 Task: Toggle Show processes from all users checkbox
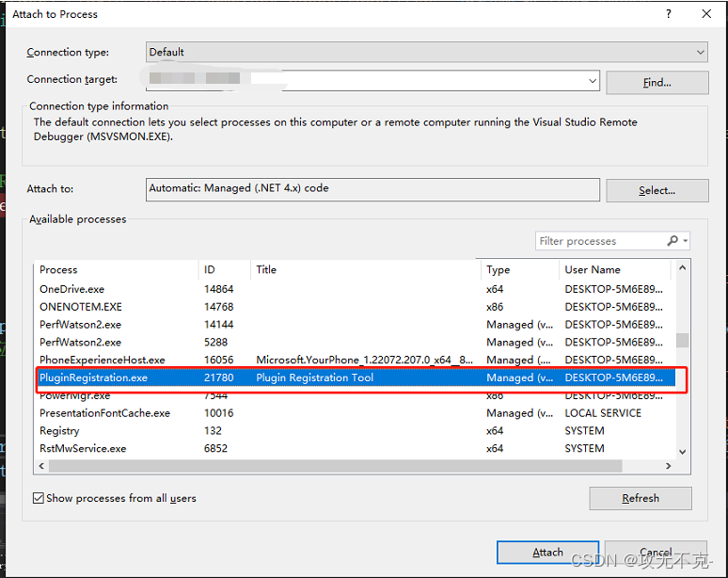(38, 498)
